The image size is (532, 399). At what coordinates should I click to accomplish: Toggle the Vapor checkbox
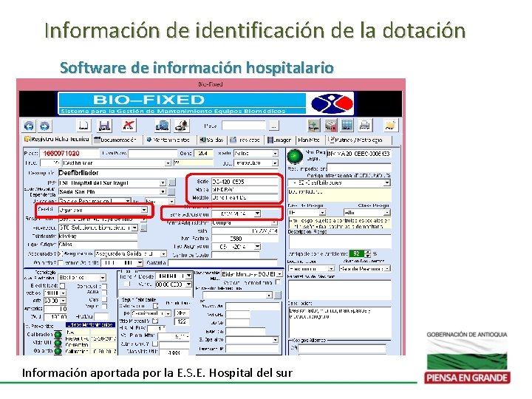coord(105,306)
